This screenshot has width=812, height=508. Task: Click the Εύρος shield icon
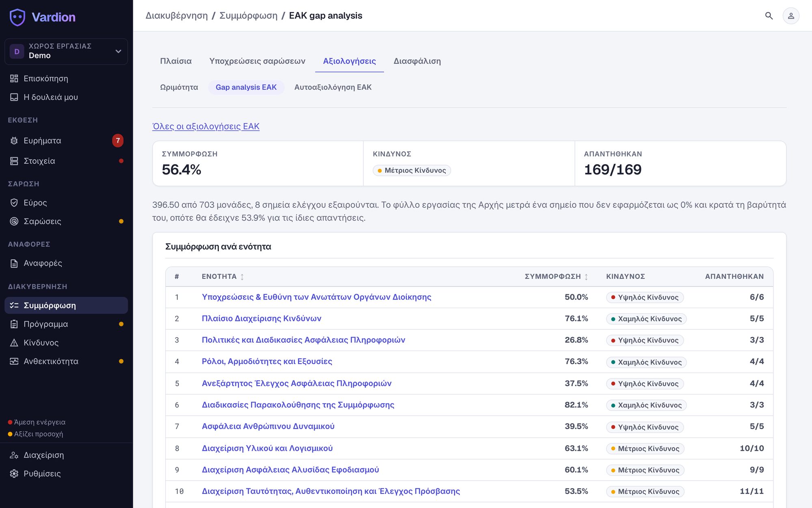coord(14,202)
